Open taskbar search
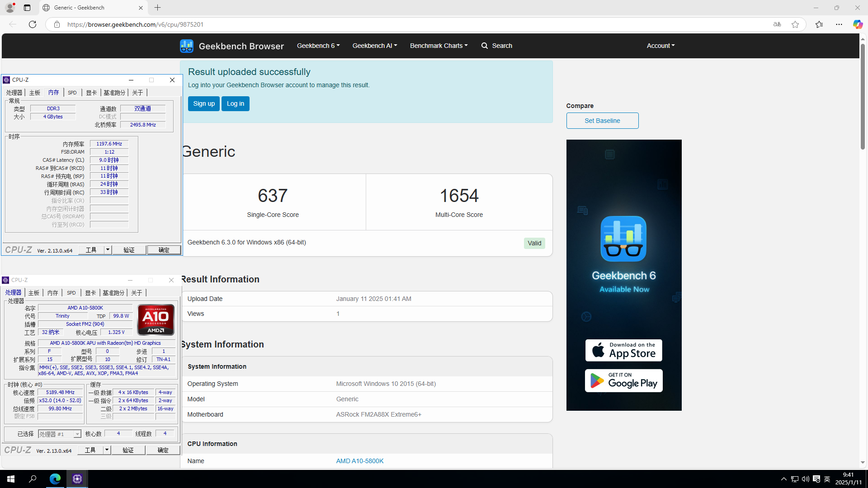The height and width of the screenshot is (488, 868). point(33,479)
